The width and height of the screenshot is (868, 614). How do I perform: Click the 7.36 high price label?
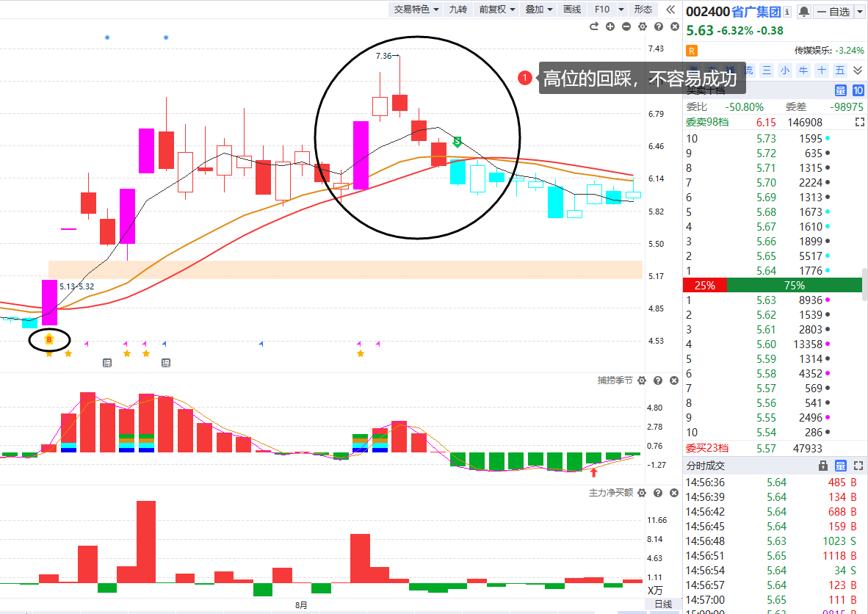click(383, 56)
